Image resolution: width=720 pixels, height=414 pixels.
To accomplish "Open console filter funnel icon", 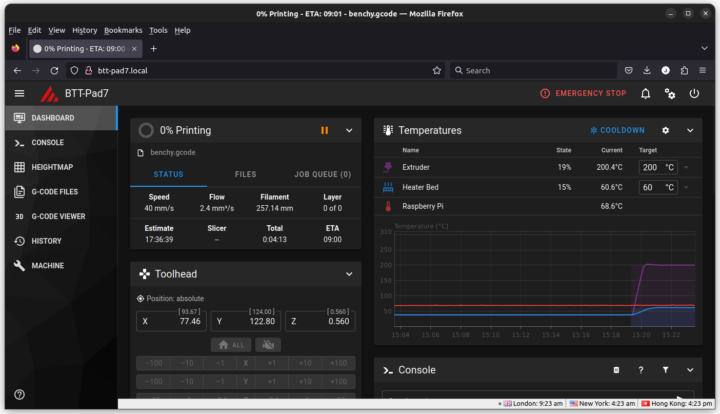I will [x=665, y=370].
